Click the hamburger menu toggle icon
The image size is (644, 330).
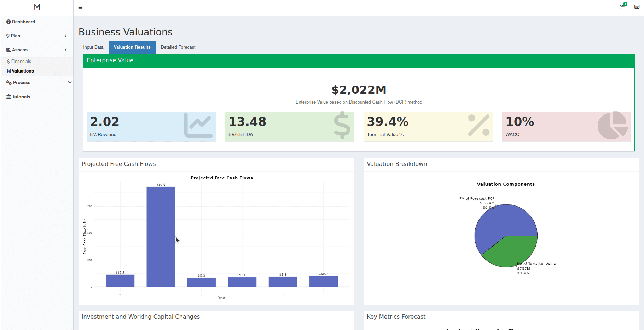pyautogui.click(x=80, y=7)
